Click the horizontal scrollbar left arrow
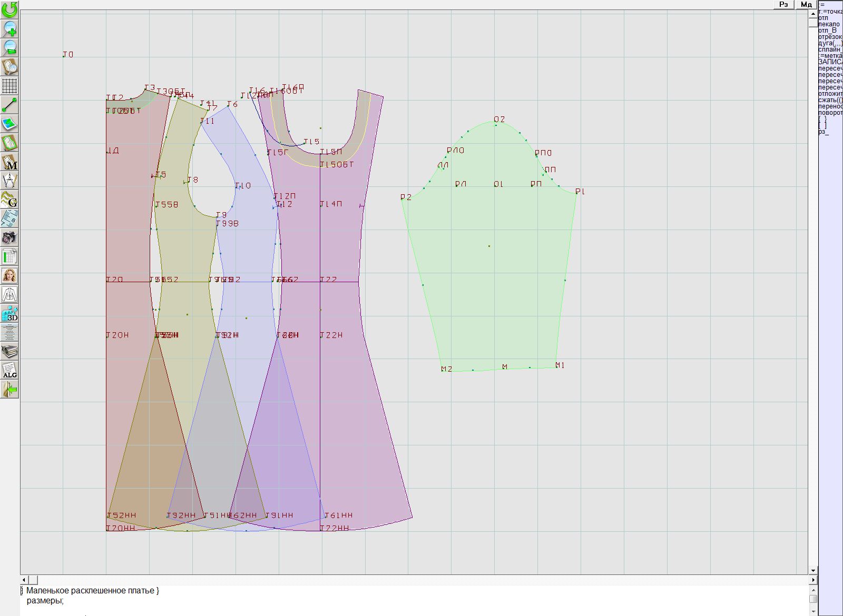The width and height of the screenshot is (843, 616). pos(24,580)
